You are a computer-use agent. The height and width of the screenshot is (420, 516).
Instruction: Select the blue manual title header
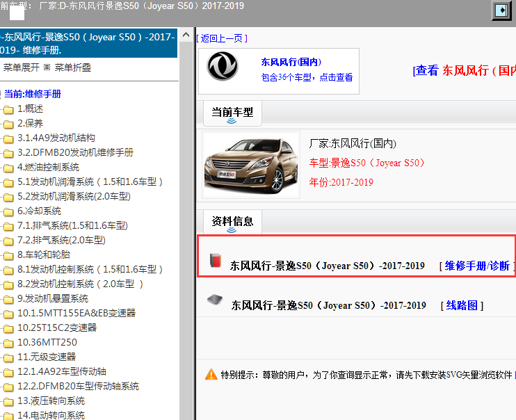(88, 43)
